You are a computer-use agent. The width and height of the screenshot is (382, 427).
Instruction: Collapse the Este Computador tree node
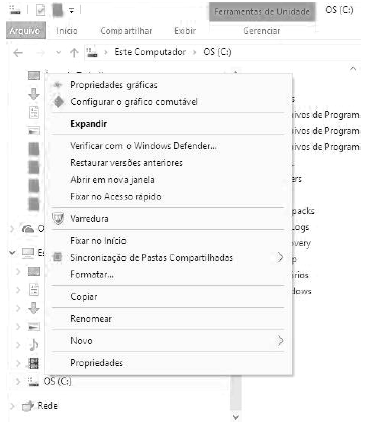[12, 253]
